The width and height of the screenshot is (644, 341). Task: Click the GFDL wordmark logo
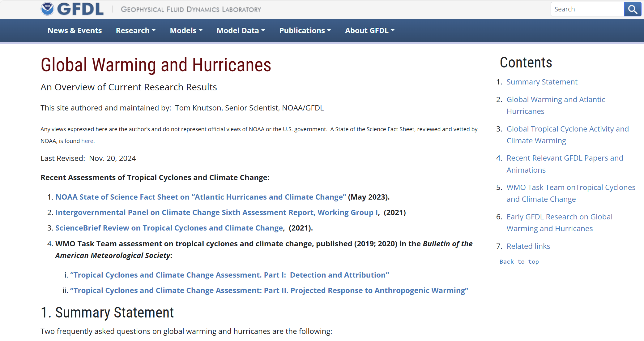[80, 9]
